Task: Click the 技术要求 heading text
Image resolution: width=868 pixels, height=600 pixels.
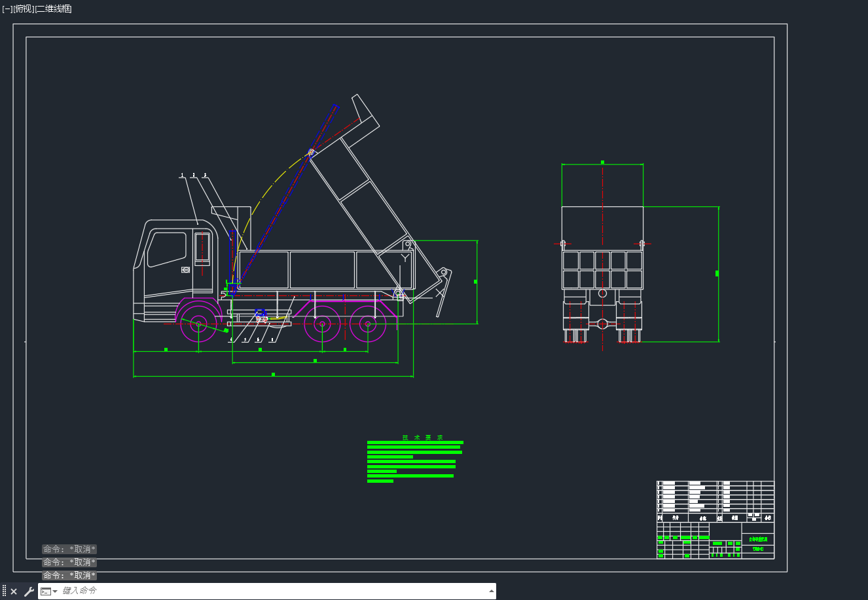Action: [423, 437]
